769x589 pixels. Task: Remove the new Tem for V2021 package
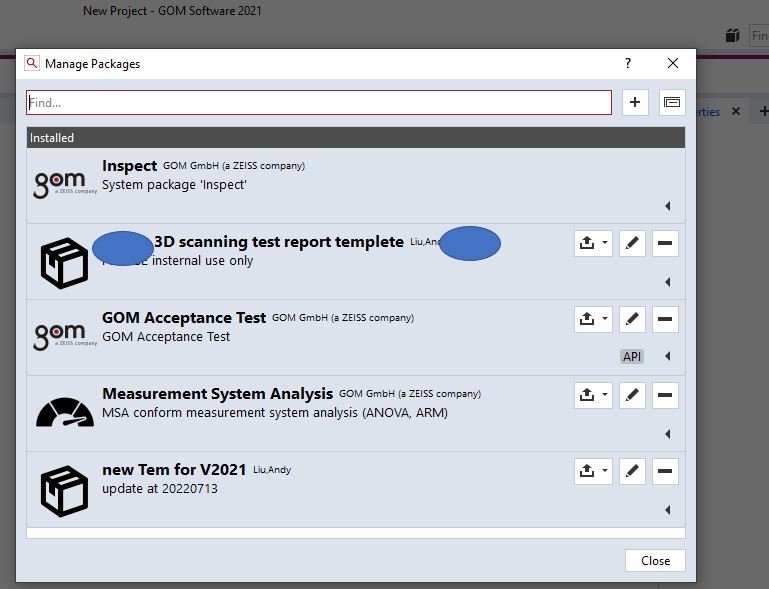(x=665, y=471)
